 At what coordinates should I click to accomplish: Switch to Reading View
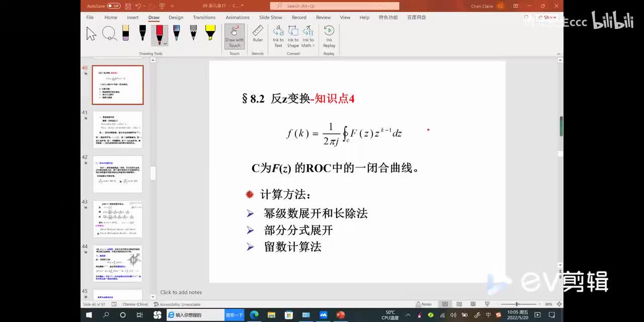473,304
